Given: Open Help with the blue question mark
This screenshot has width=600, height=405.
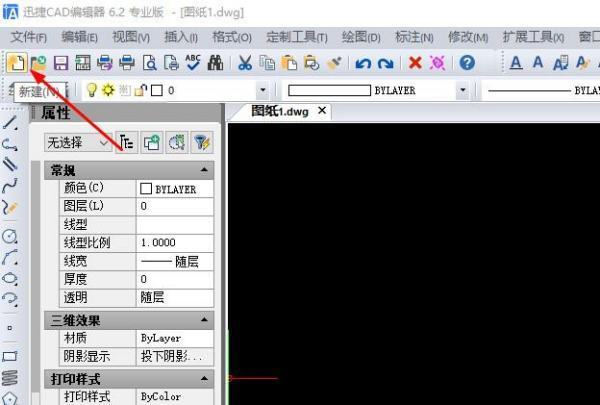Looking at the screenshot, I should [467, 62].
